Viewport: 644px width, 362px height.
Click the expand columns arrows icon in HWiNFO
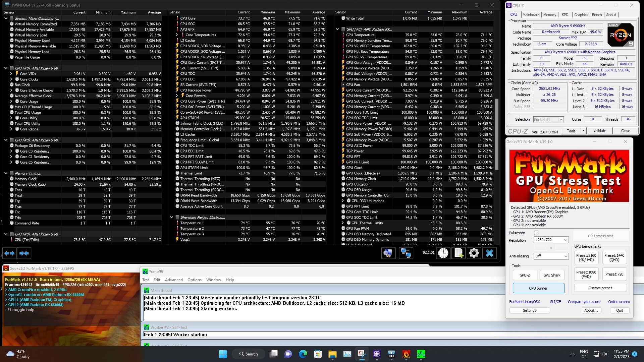click(x=9, y=253)
